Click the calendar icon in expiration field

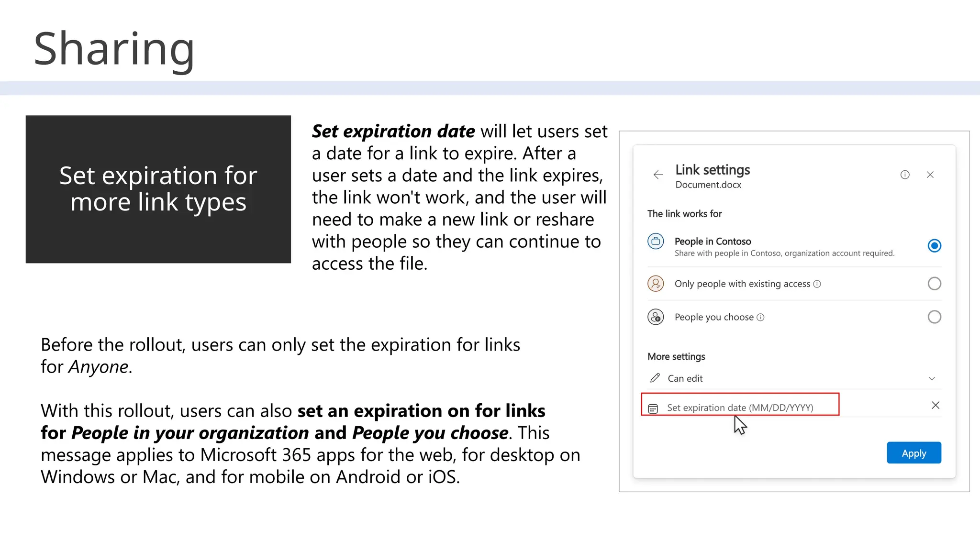[x=653, y=408]
